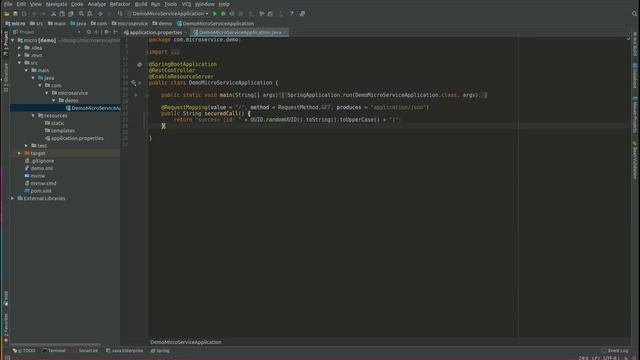Click the gutter icon beside @SpringBootApplication

[x=140, y=64]
